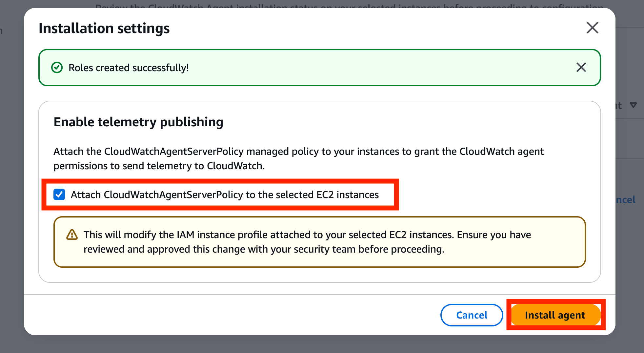Start installation with Install agent button

coord(555,315)
